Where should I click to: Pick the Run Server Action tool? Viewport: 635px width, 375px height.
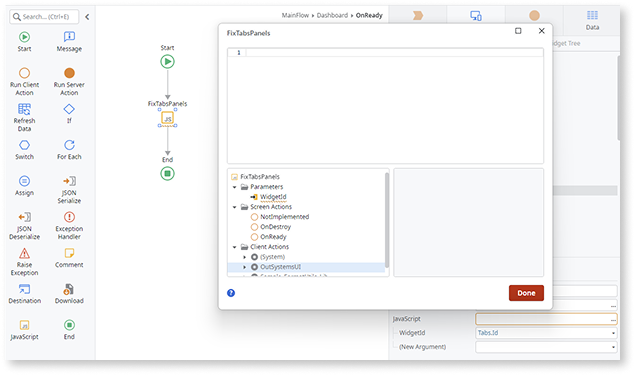69,82
